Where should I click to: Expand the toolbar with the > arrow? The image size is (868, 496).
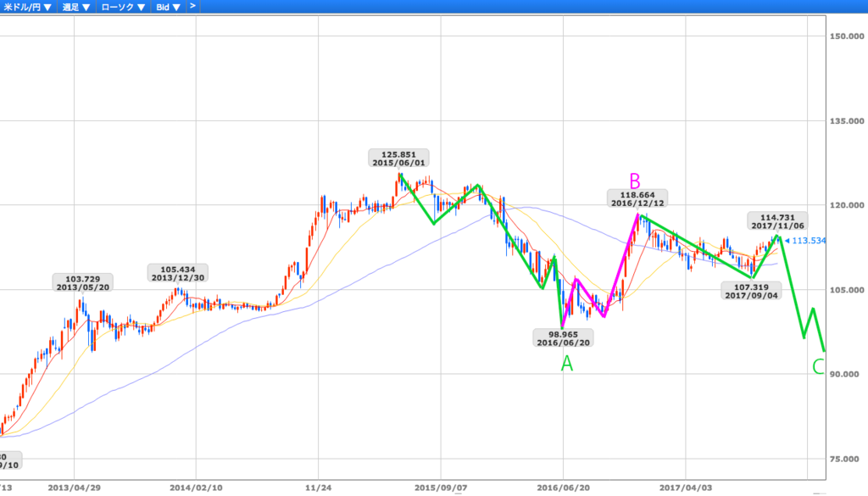tap(192, 6)
